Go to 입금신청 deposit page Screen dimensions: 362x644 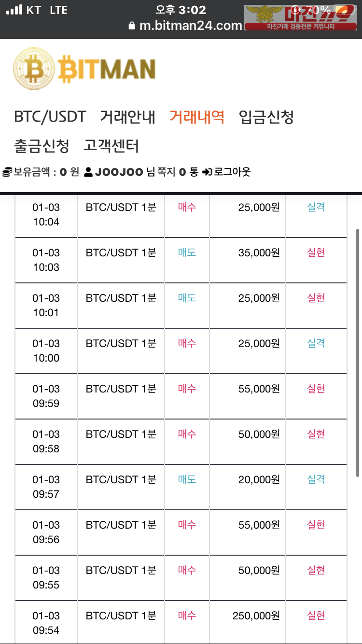266,116
